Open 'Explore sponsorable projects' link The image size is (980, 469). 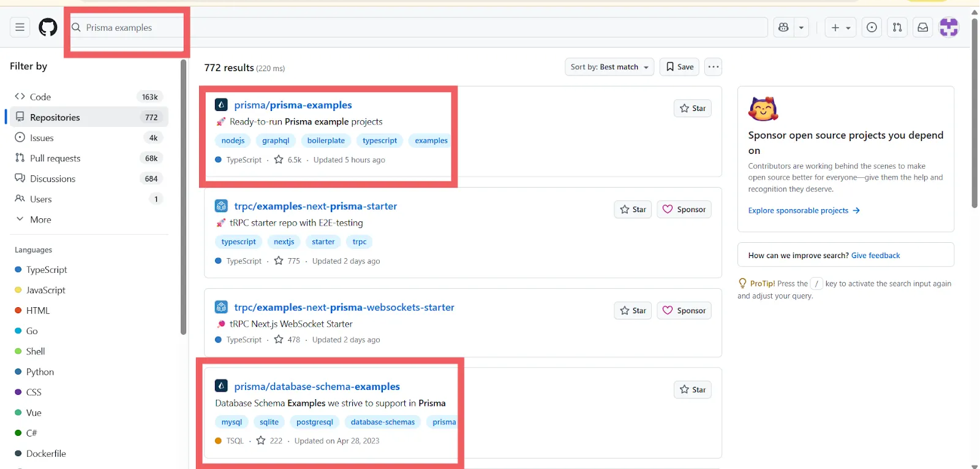804,210
